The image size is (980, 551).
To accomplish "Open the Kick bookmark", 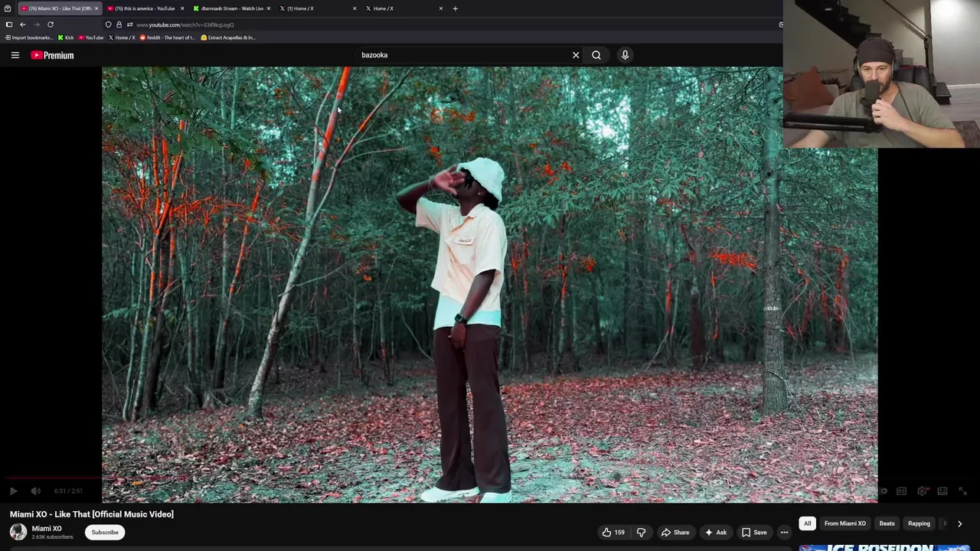I will coord(67,37).
